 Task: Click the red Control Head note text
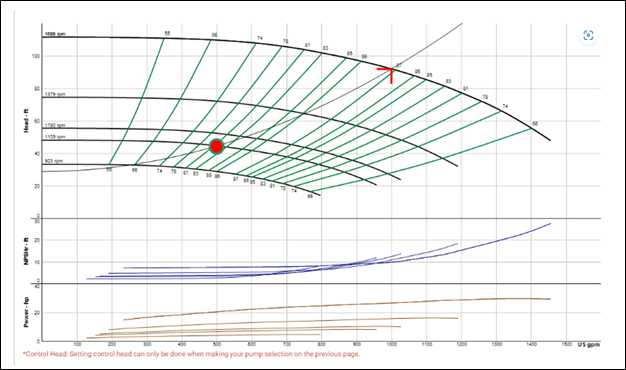191,354
